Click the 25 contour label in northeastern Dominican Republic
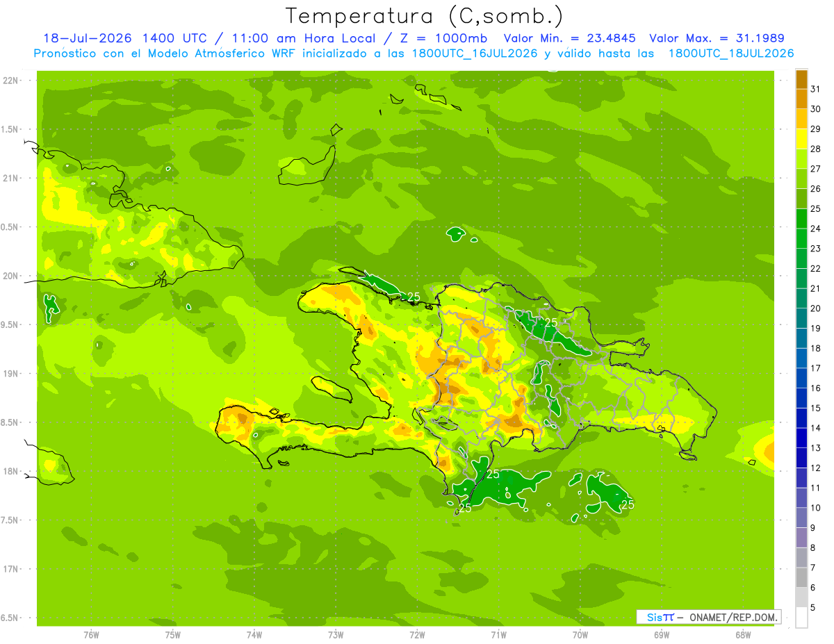Viewport: 834px width, 644px height. pos(551,322)
